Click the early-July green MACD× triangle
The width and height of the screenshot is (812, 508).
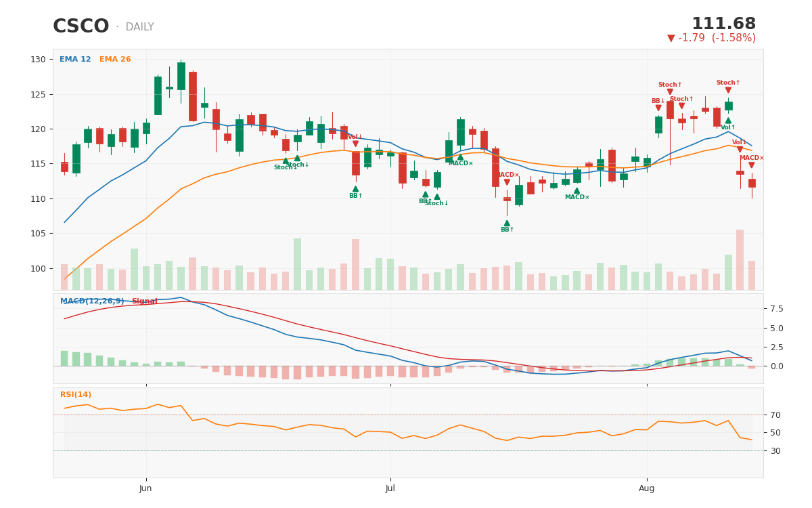coord(460,156)
